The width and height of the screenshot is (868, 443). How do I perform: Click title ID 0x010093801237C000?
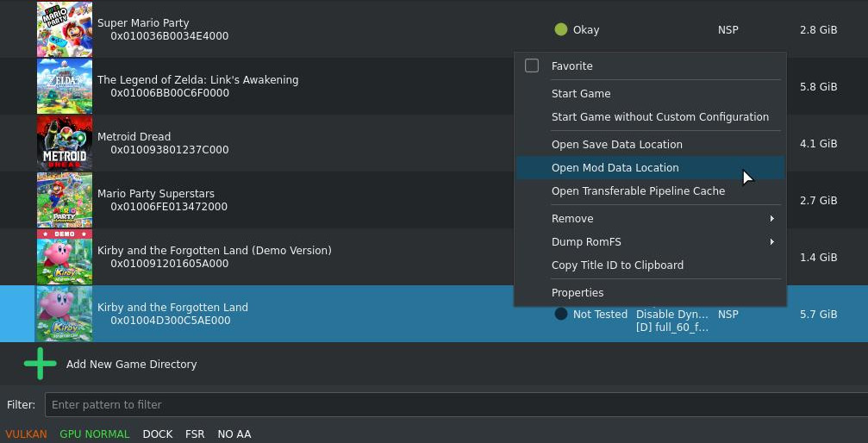[170, 150]
